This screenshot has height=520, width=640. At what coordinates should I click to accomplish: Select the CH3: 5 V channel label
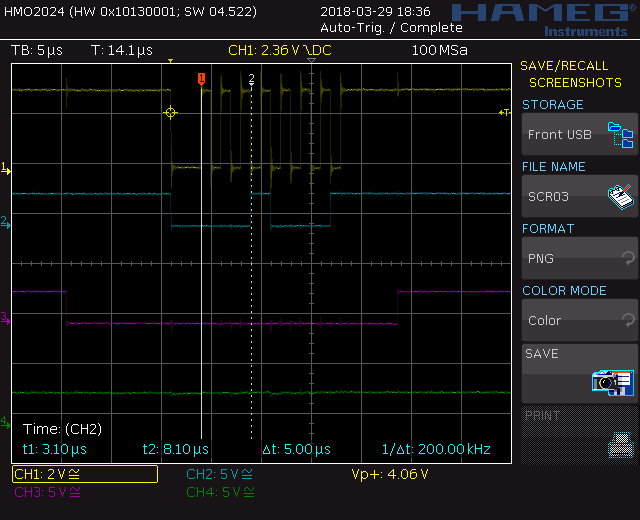pos(47,492)
